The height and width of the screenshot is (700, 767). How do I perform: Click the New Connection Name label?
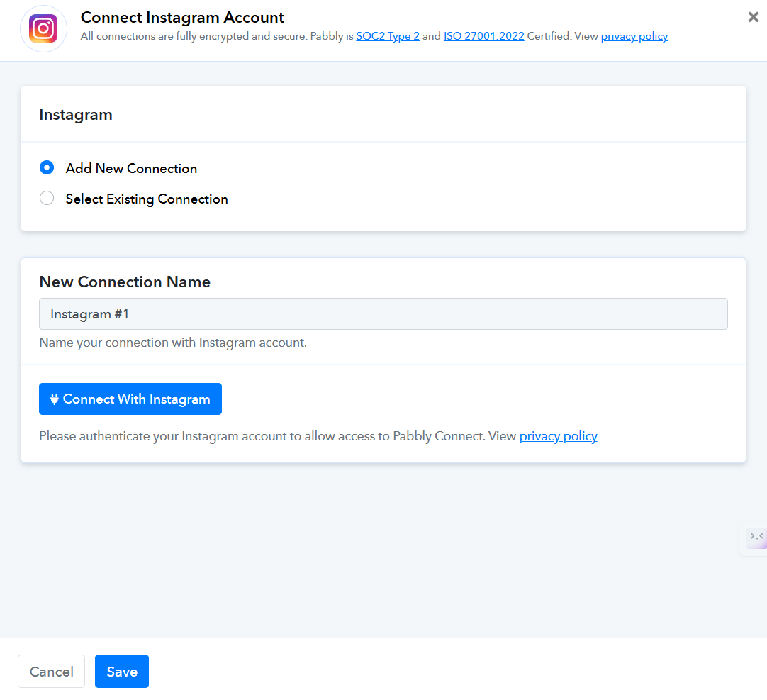pyautogui.click(x=125, y=282)
